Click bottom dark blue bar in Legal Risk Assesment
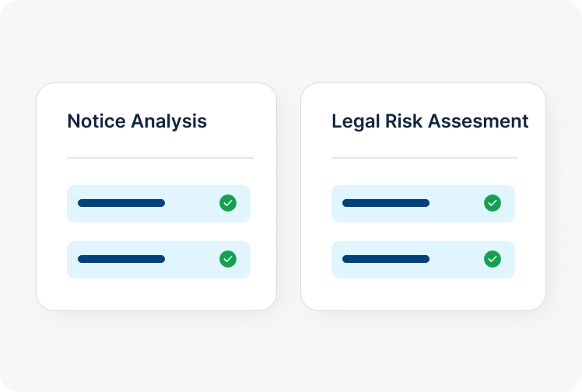 386,259
